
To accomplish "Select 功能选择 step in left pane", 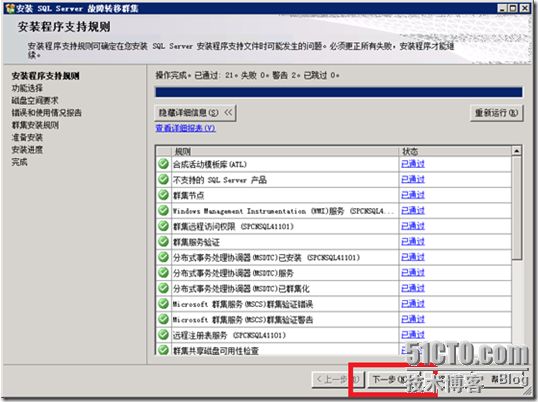I will (x=27, y=88).
